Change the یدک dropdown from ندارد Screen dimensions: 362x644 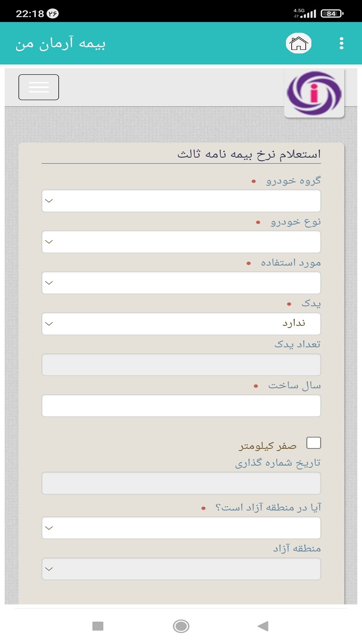181,324
